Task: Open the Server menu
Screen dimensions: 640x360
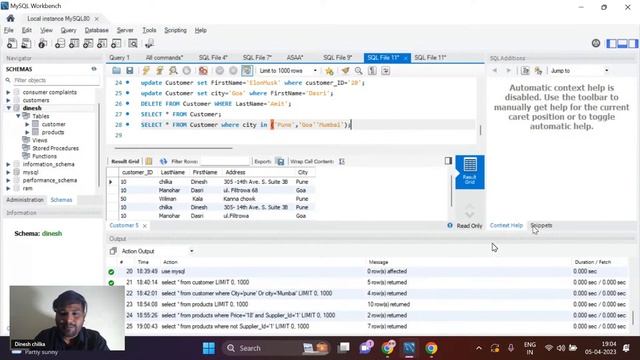Action: [125, 30]
